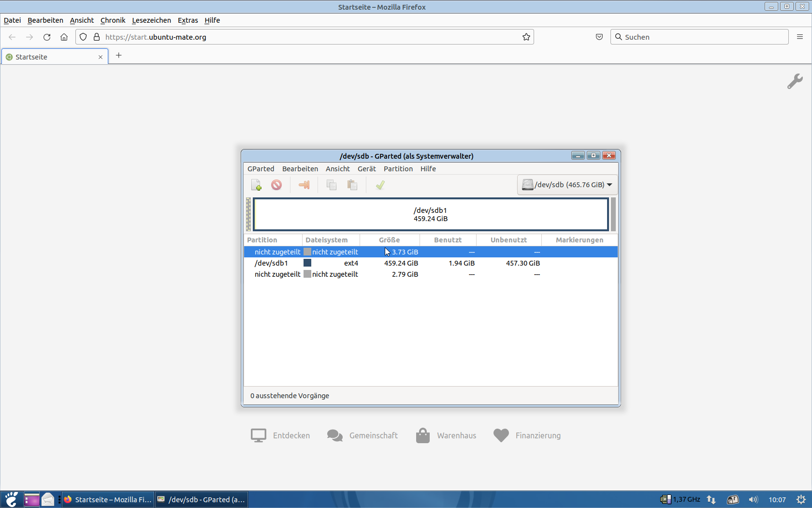Open the Partition menu in GParted
812x508 pixels.
point(398,169)
